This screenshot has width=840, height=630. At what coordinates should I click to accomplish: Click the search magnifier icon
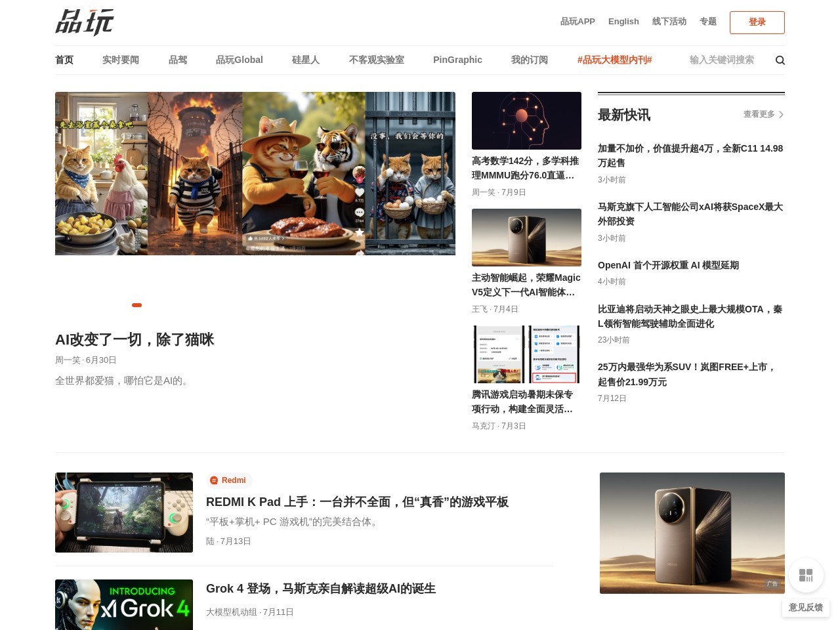coord(780,60)
